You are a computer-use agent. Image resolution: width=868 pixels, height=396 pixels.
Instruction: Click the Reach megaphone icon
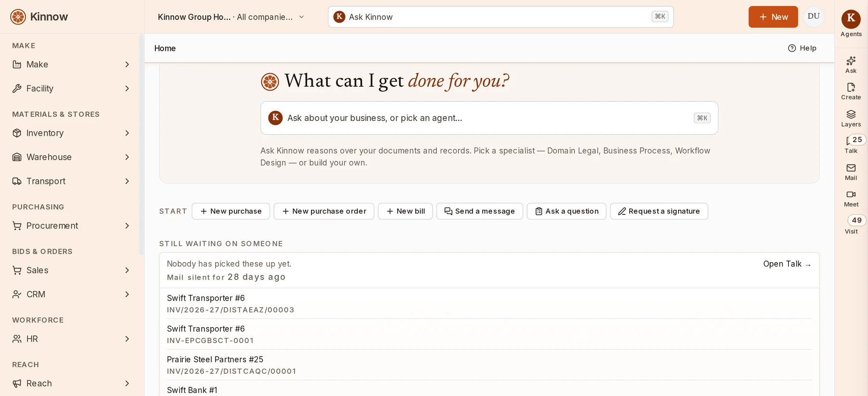17,383
